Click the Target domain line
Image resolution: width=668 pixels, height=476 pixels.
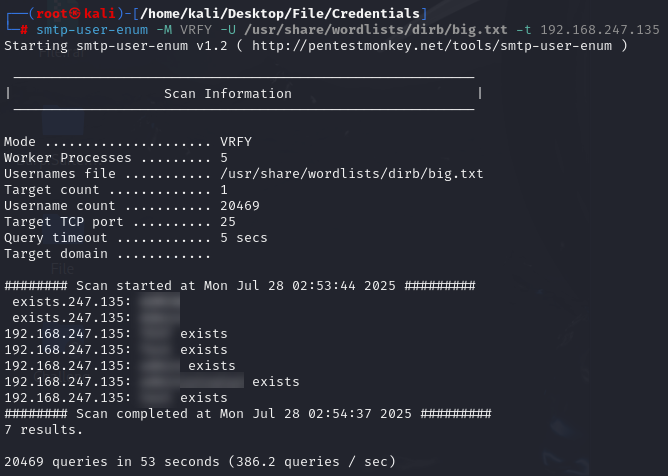(x=107, y=254)
